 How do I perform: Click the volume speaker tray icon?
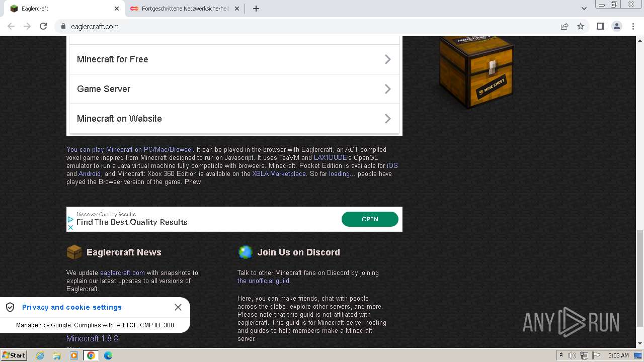point(572,355)
